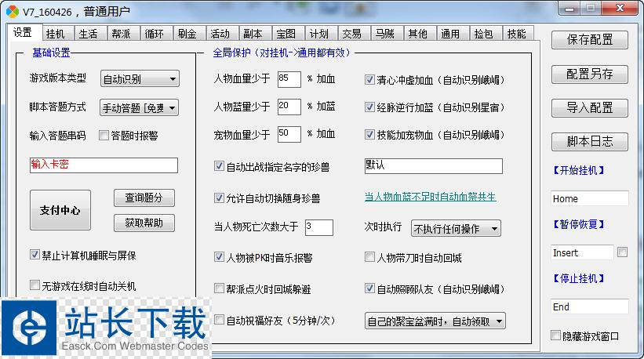This screenshot has height=359, width=644.
Task: Toggle the checkbox beside Insert hotkey
Action: (622, 252)
